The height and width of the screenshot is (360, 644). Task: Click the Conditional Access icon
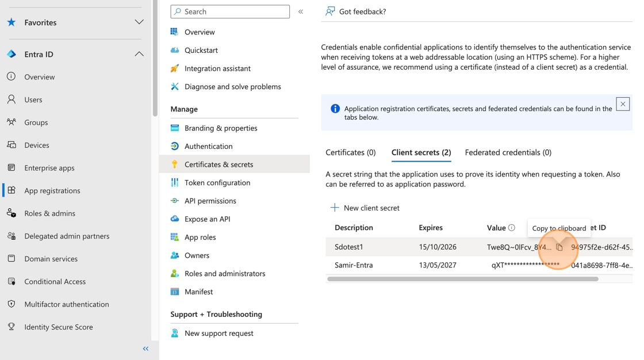click(11, 281)
